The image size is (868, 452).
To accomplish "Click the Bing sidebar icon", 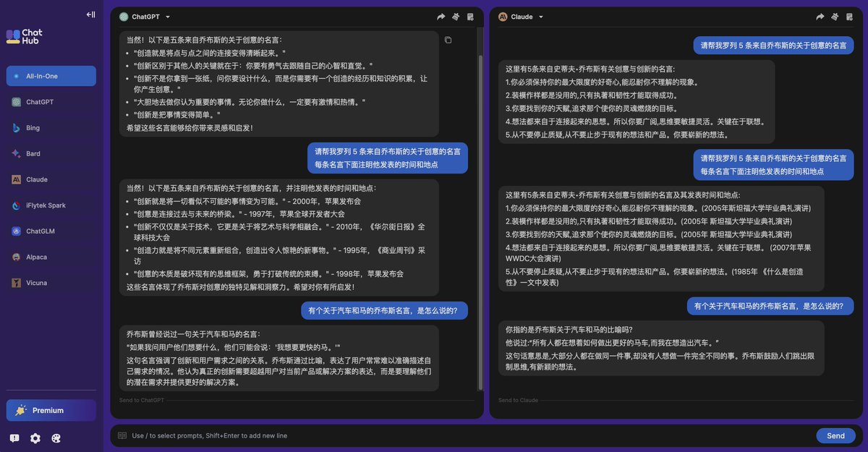I will point(16,128).
